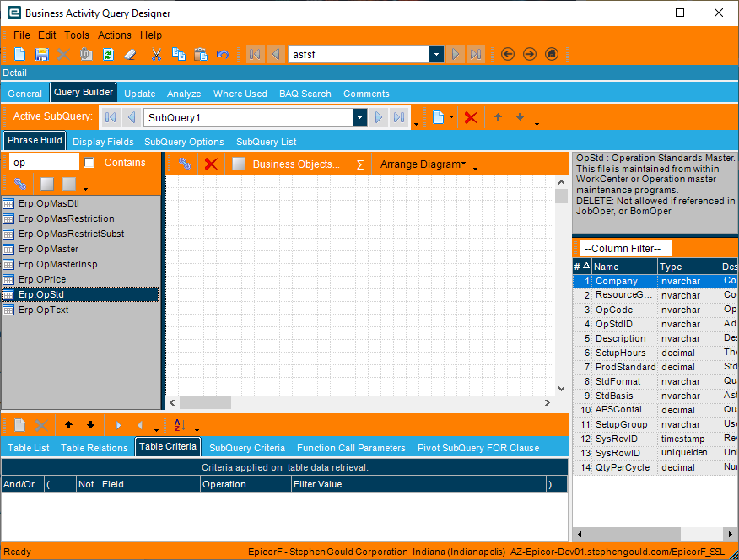Screen dimensions: 739x560
Task: Open the Where Used tab
Action: [x=240, y=94]
